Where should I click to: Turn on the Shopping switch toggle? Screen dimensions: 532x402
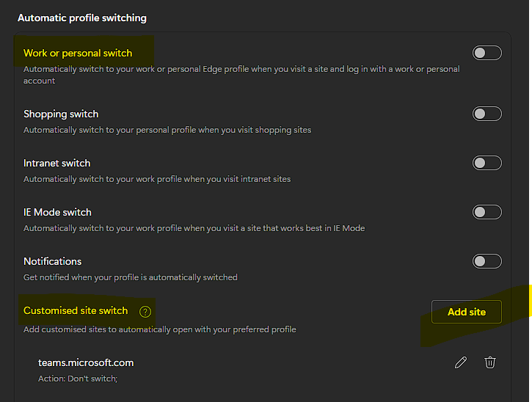(487, 114)
